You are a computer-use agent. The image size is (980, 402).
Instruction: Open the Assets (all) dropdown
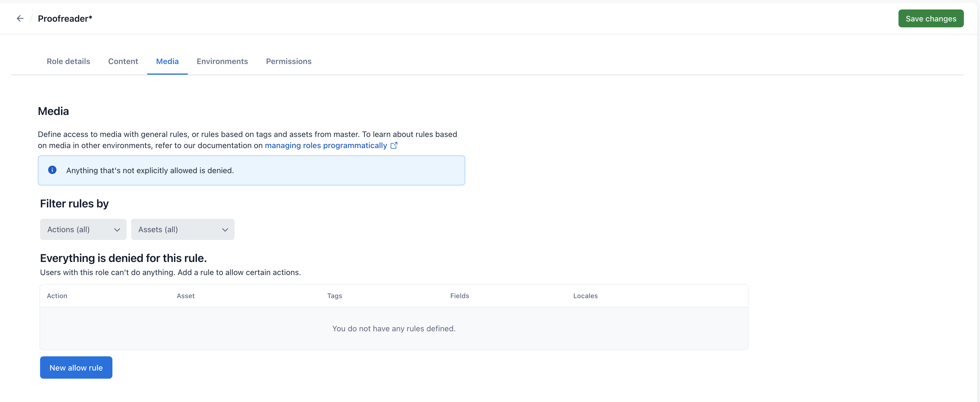(182, 230)
